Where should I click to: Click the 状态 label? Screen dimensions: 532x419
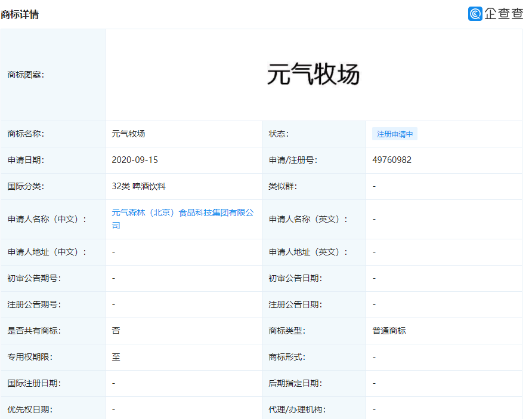pyautogui.click(x=279, y=134)
